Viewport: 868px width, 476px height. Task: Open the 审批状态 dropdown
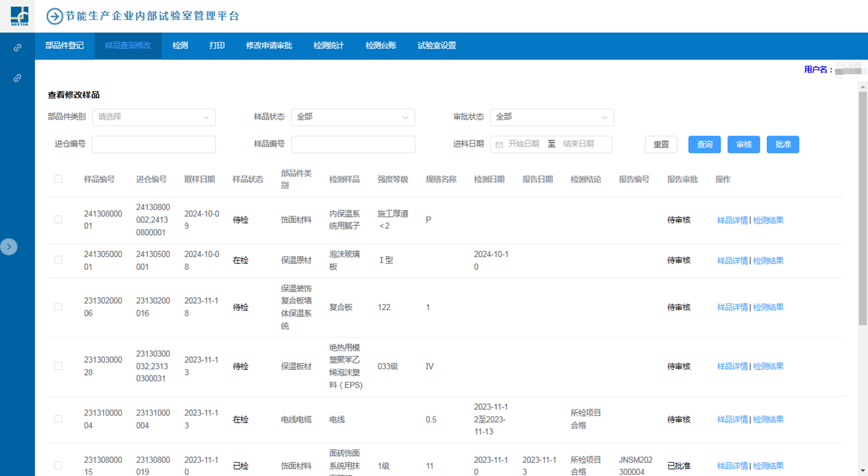(x=552, y=117)
